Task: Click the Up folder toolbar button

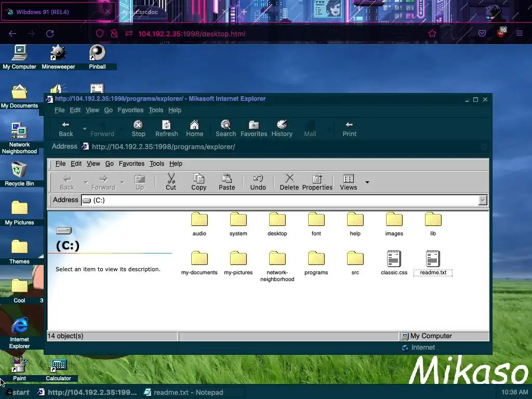Action: (140, 182)
